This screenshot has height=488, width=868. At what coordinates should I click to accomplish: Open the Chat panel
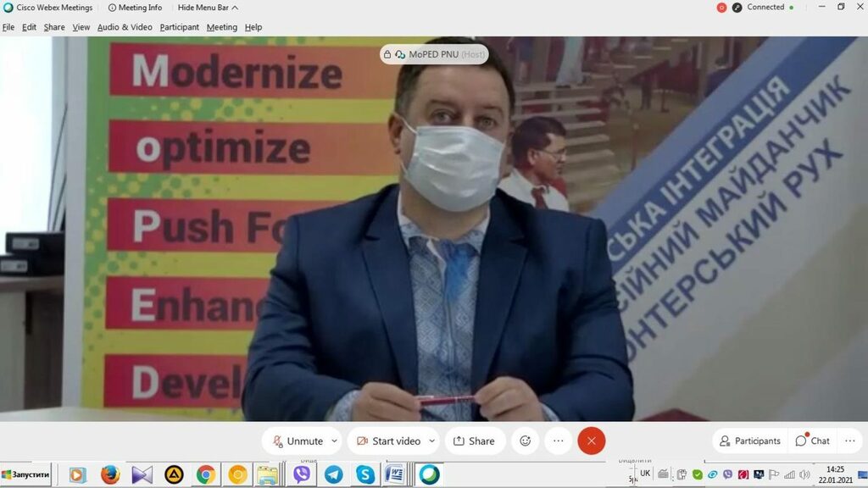[x=812, y=441]
